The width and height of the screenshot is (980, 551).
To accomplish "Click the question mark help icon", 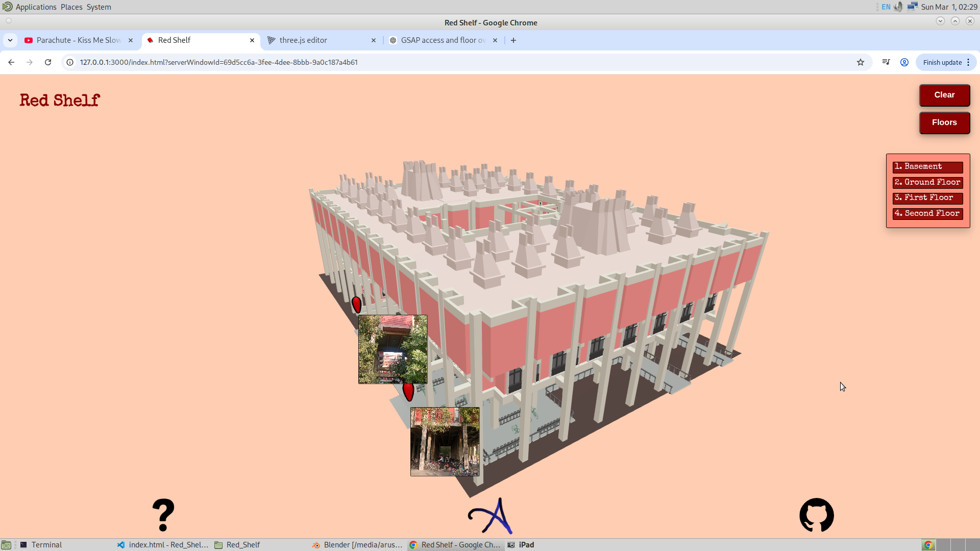I will click(162, 515).
